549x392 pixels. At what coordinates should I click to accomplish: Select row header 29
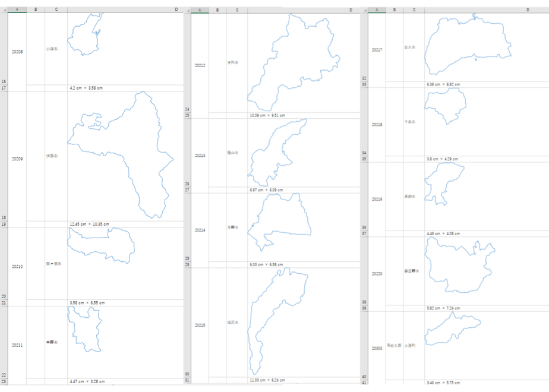point(187,265)
